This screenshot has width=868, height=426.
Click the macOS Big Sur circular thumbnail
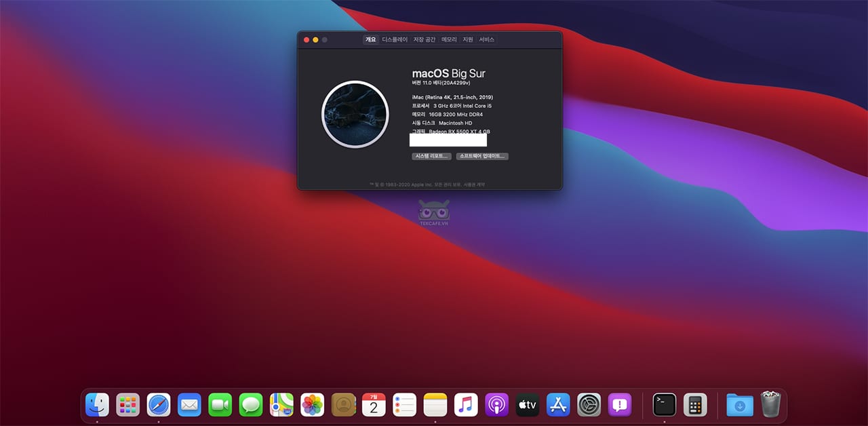(x=355, y=114)
